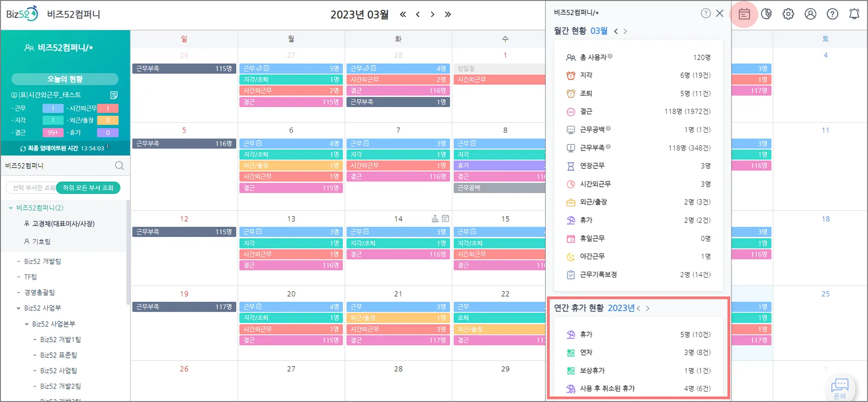This screenshot has width=868, height=402.
Task: Go to previous year with double left arrow
Action: point(403,14)
